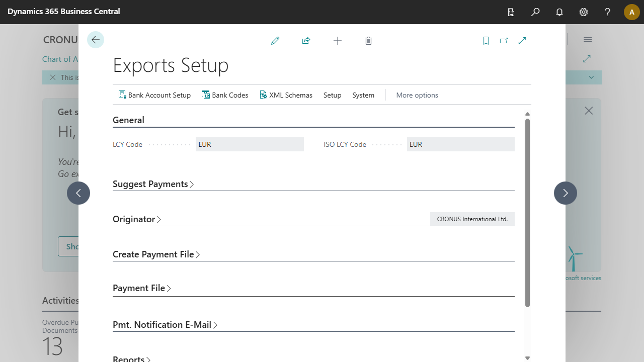
Task: Dismiss the notification bar with the X
Action: coord(52,77)
